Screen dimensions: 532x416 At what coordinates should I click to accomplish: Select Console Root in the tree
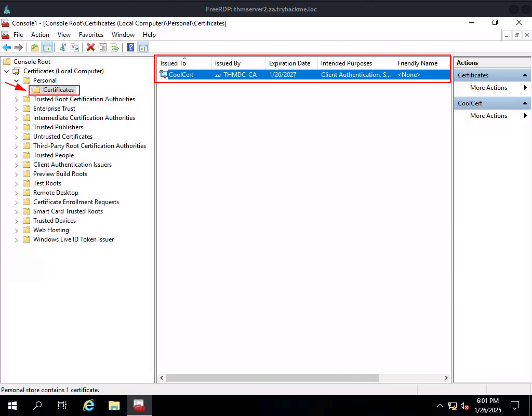tap(32, 62)
